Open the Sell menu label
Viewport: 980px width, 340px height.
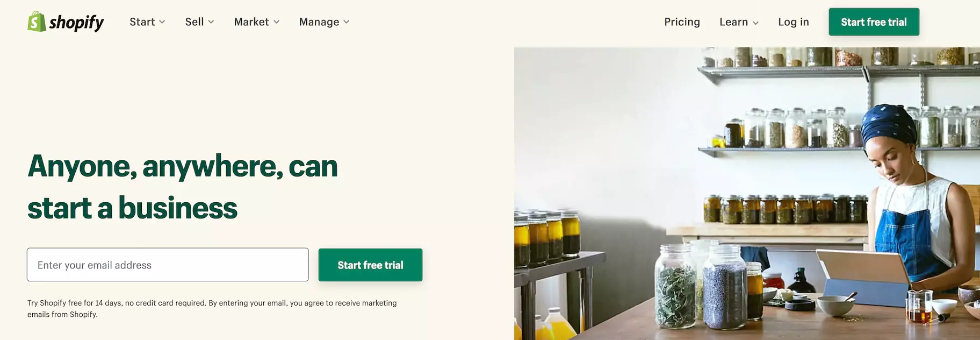[194, 22]
